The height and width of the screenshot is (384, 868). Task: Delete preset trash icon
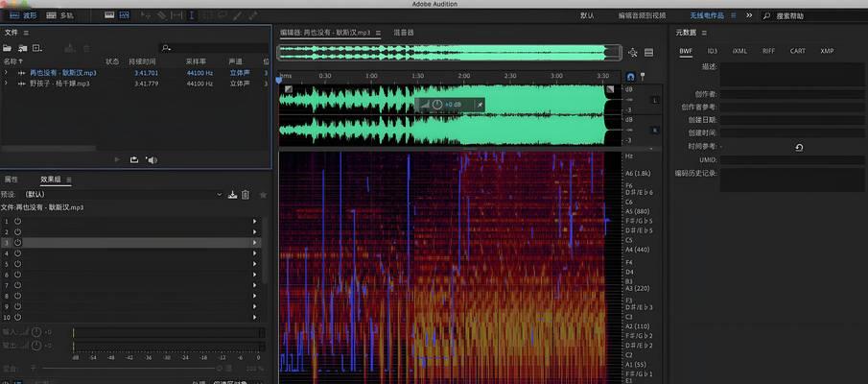click(x=246, y=195)
